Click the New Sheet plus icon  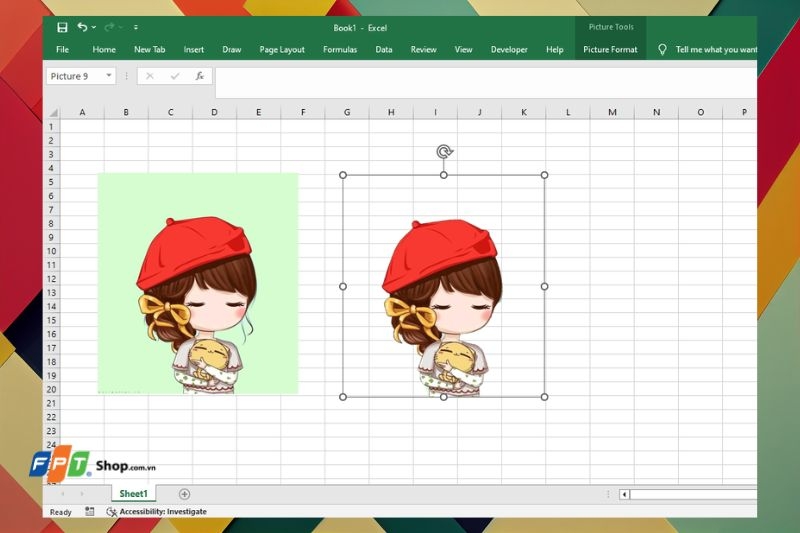coord(184,494)
